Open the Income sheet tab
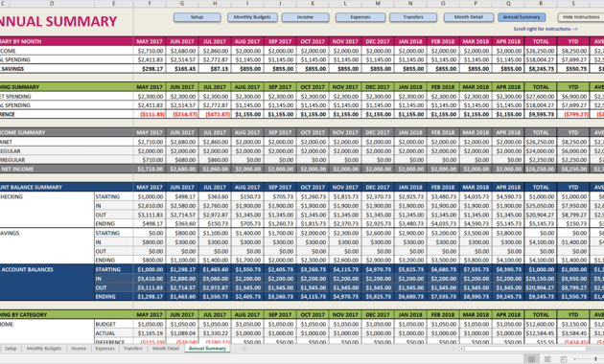 tap(79, 349)
